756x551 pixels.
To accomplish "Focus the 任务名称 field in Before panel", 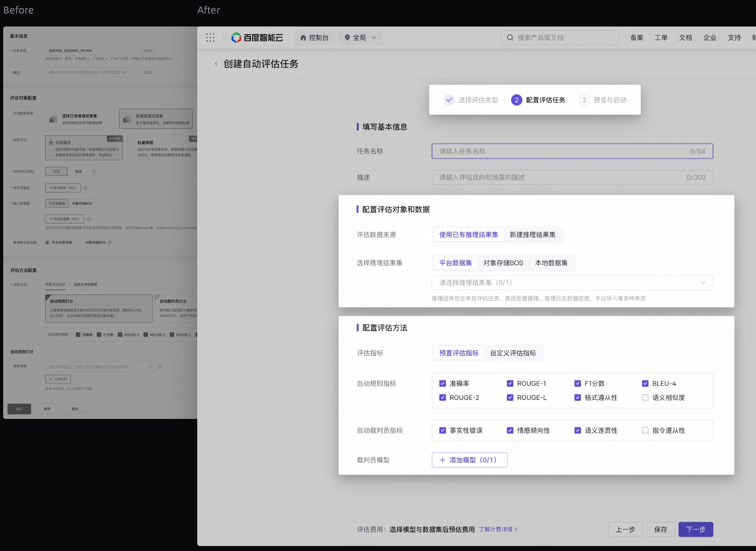I will click(x=100, y=51).
